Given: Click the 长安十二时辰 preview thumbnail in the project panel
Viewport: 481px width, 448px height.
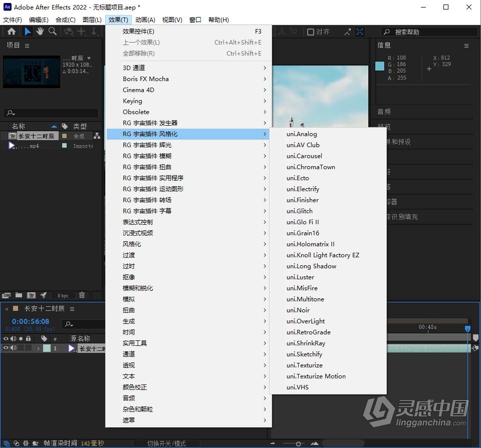Looking at the screenshot, I should point(31,72).
